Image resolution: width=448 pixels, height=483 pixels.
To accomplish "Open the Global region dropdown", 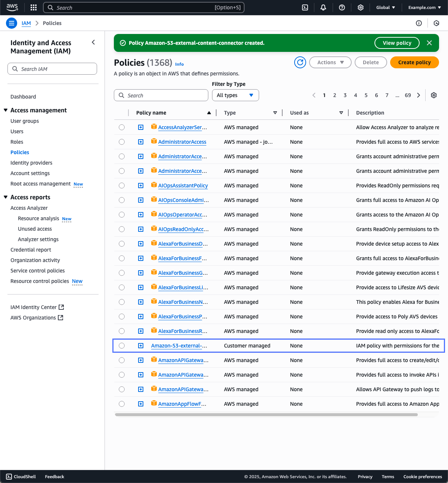I will (386, 7).
